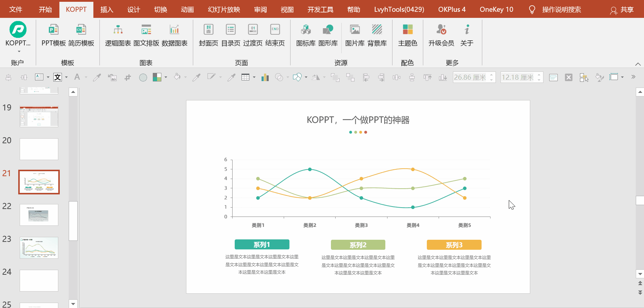Screen dimensions: 644x308
Task: Open the 图标库 icon library
Action: (306, 35)
